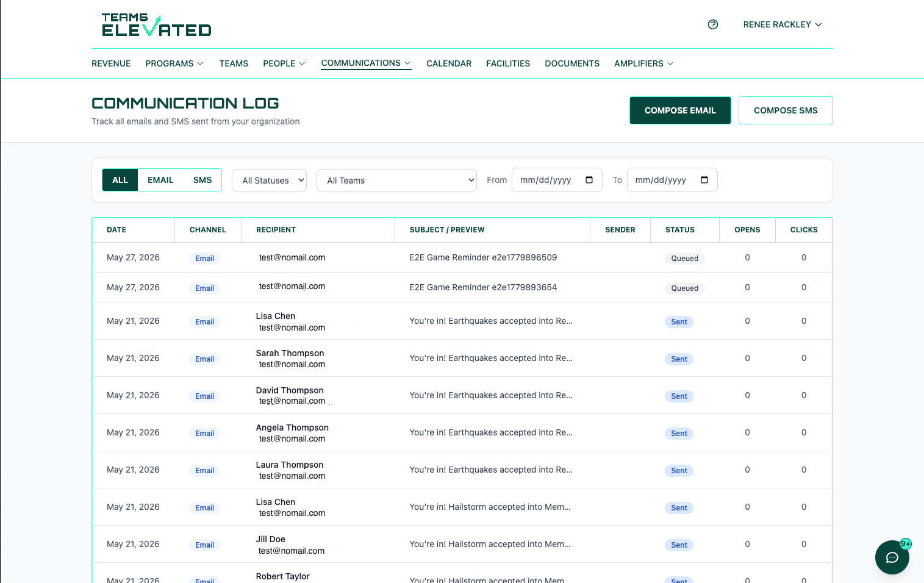The width and height of the screenshot is (924, 583).
Task: Open the Documents section
Action: click(572, 63)
